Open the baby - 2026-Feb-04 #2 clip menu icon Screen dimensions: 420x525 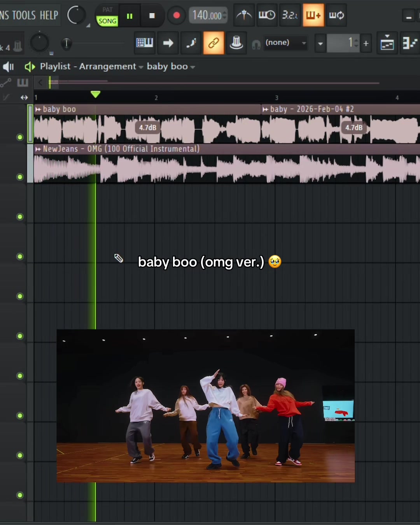[x=265, y=110]
